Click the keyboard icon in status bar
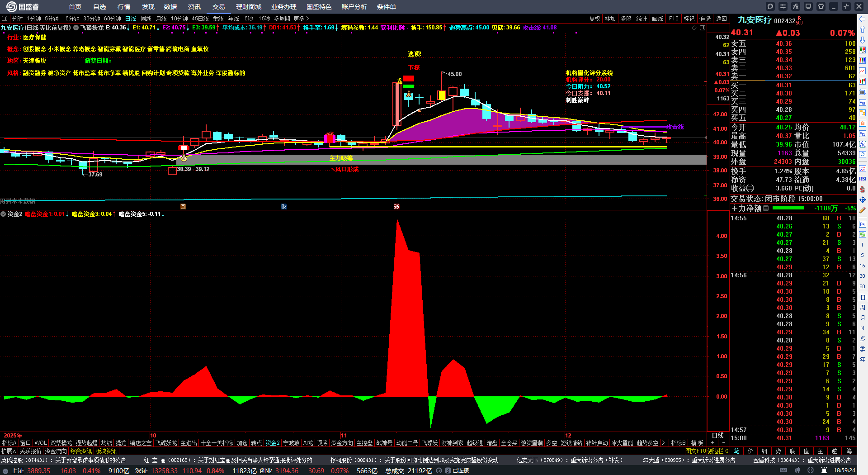The height and width of the screenshot is (475, 868). point(783,470)
